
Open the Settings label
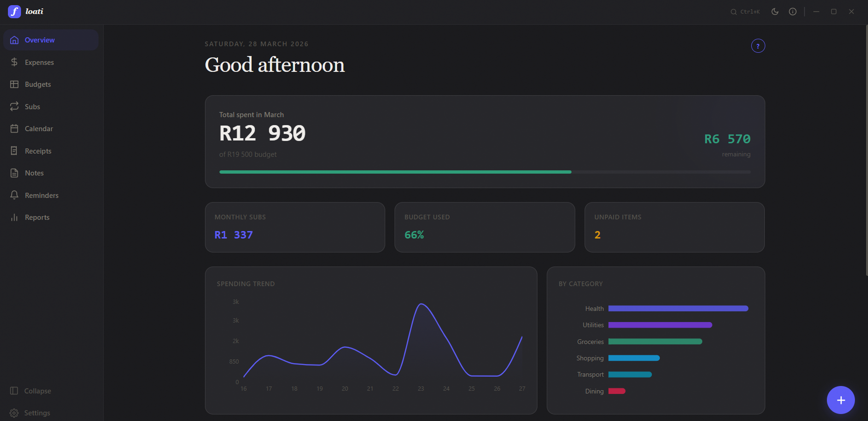point(37,413)
